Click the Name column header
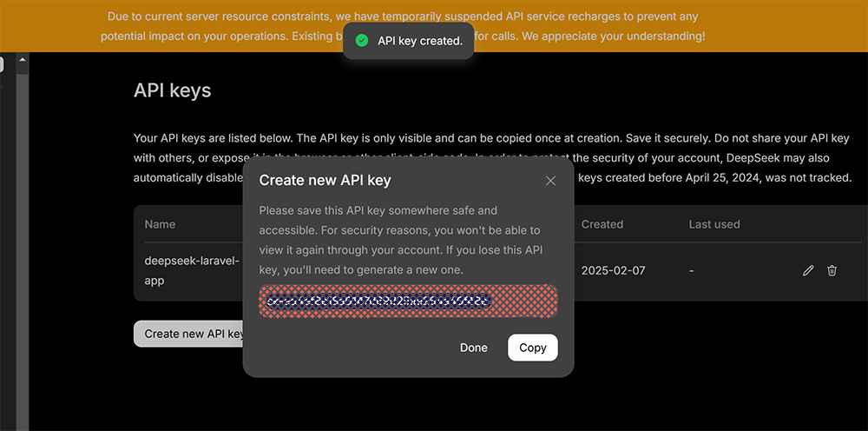Screen dimensions: 868x431 tap(160, 224)
